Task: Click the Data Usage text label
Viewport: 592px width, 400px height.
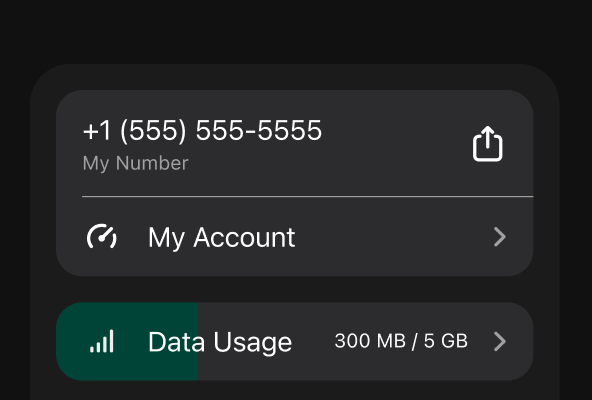Action: [x=220, y=343]
